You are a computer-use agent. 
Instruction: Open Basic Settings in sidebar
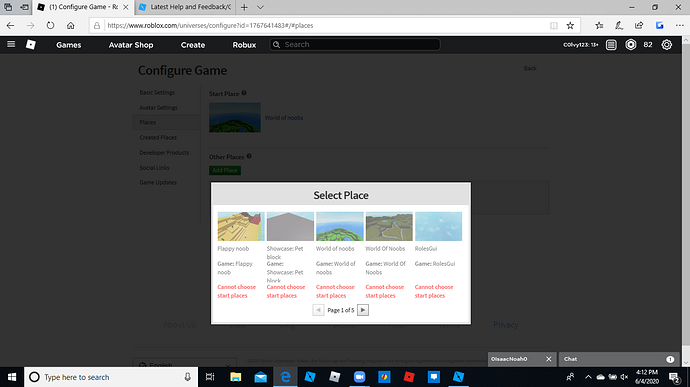pyautogui.click(x=157, y=92)
